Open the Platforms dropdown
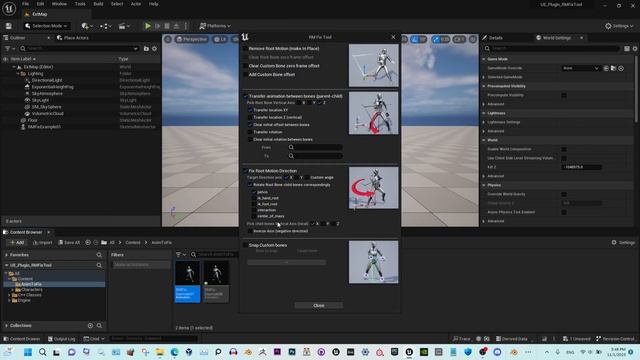This screenshot has width=640, height=360. coord(215,26)
